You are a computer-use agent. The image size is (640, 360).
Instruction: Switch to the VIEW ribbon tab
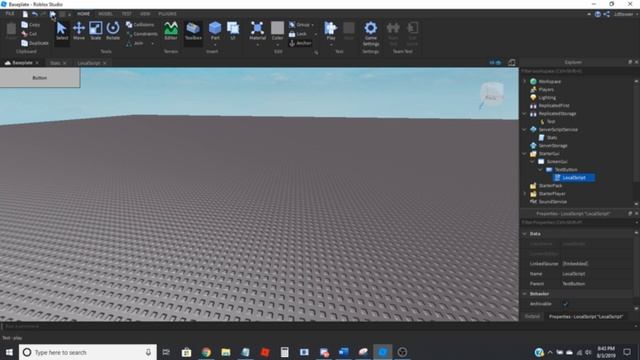[x=145, y=14]
